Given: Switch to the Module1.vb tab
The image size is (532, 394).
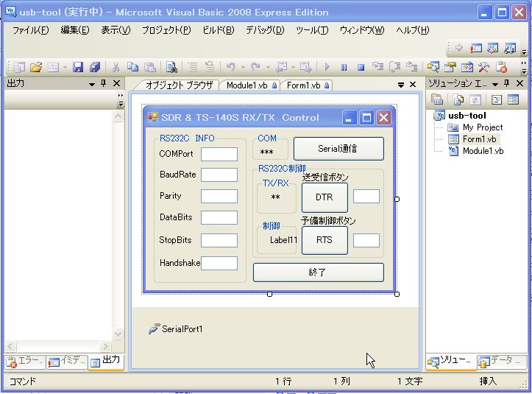Looking at the screenshot, I should click(x=250, y=85).
